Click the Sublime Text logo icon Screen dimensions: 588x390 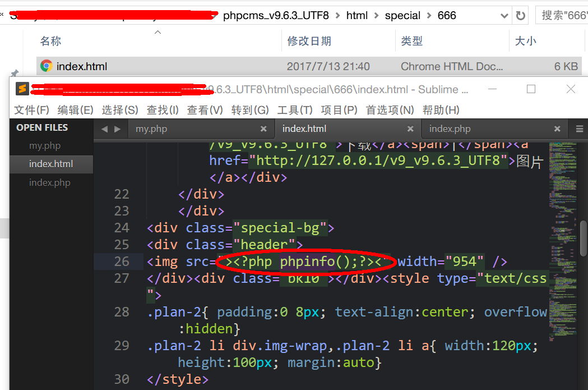[22, 89]
